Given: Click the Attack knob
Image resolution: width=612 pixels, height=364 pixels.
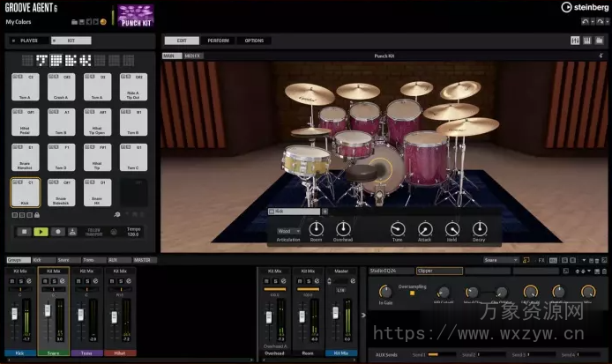Looking at the screenshot, I should coord(425,229).
